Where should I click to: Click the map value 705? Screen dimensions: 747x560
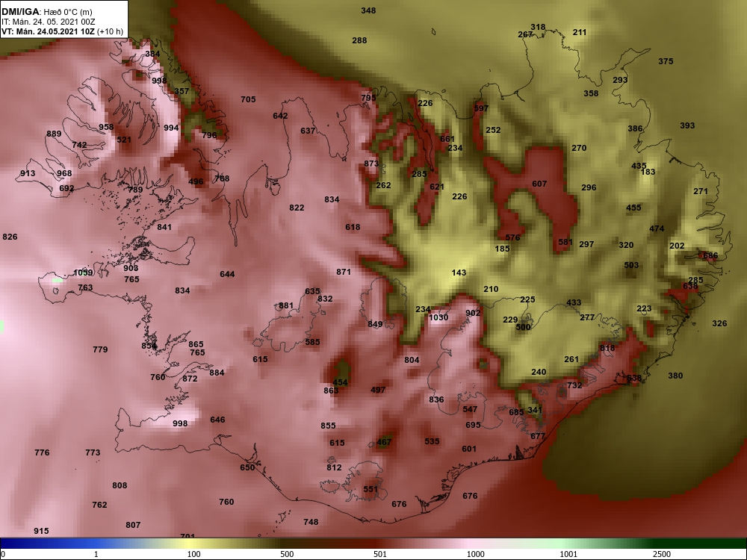248,99
